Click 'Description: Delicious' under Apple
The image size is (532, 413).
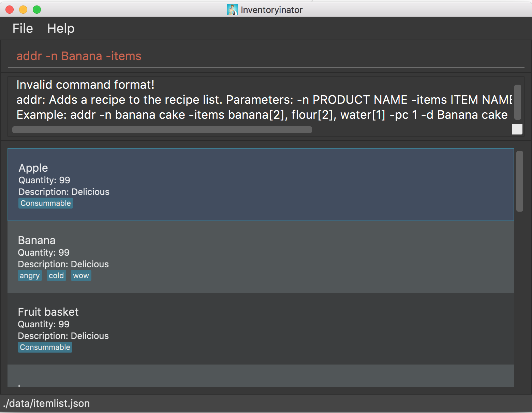pyautogui.click(x=64, y=192)
